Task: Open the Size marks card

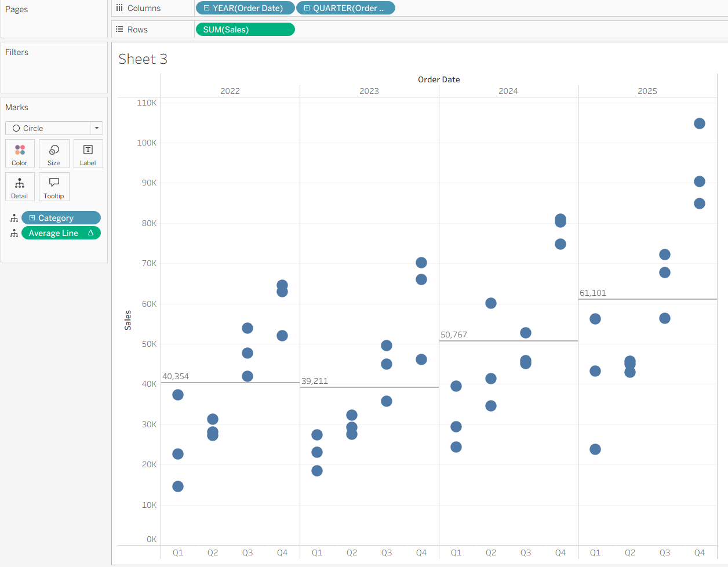Action: 54,154
